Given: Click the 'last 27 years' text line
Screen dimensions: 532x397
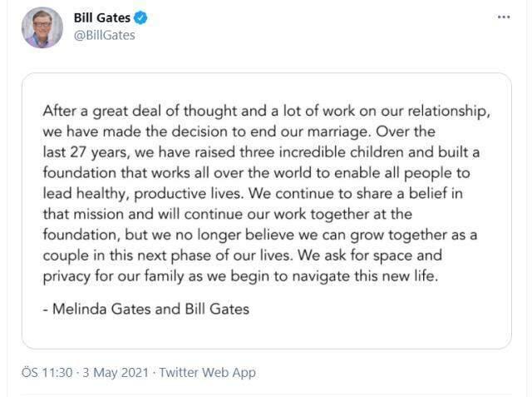Looking at the screenshot, I should coord(261,152).
